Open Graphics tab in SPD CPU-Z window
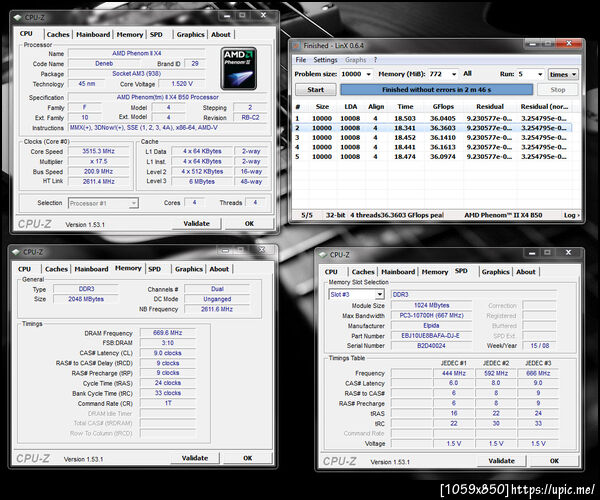600x500 pixels. tap(496, 272)
